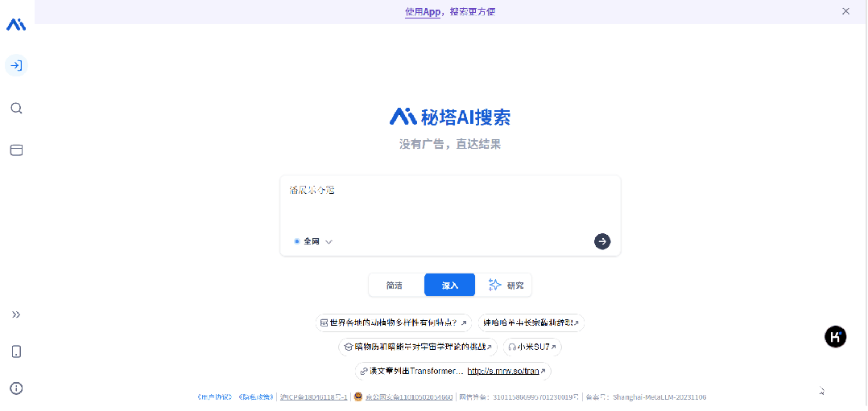The image size is (868, 411).
Task: Click the 世界各地的动植物 suggestion chip
Action: click(x=394, y=323)
